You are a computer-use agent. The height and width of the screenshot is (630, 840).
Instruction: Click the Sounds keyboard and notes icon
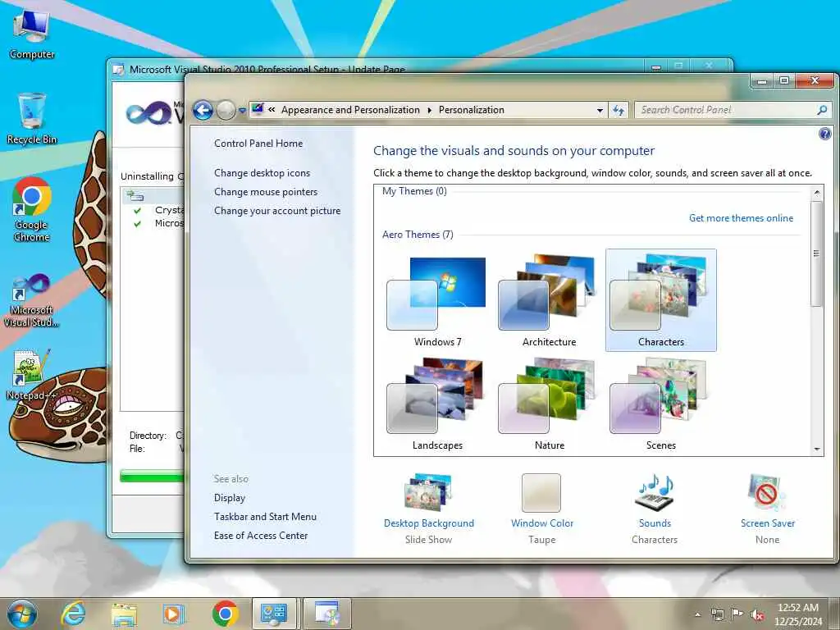pyautogui.click(x=654, y=493)
